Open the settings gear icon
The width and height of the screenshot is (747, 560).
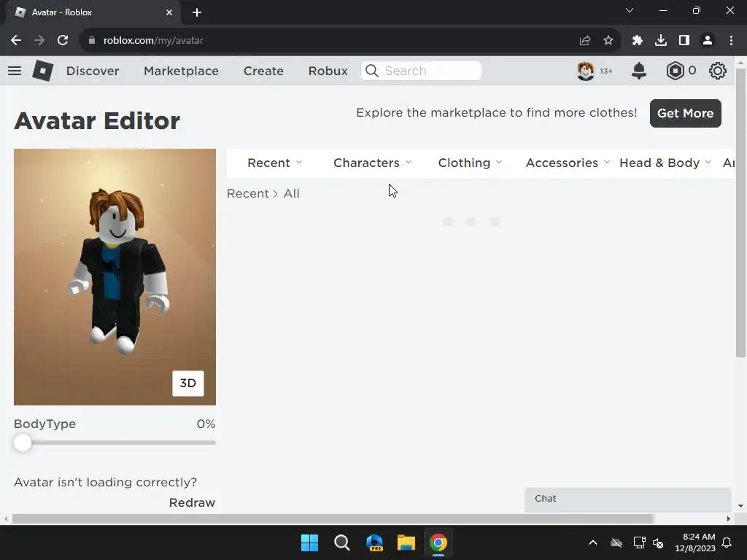click(x=718, y=71)
